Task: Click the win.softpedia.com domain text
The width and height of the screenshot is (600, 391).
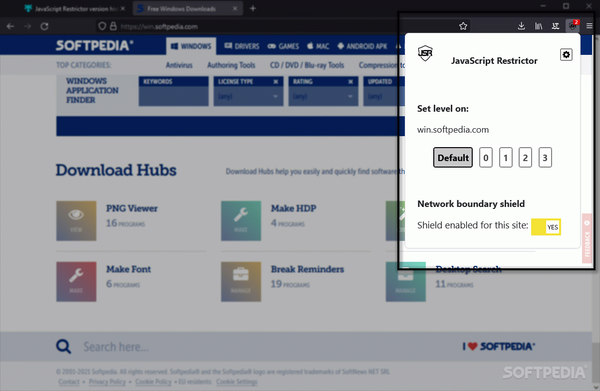Action: click(x=453, y=130)
